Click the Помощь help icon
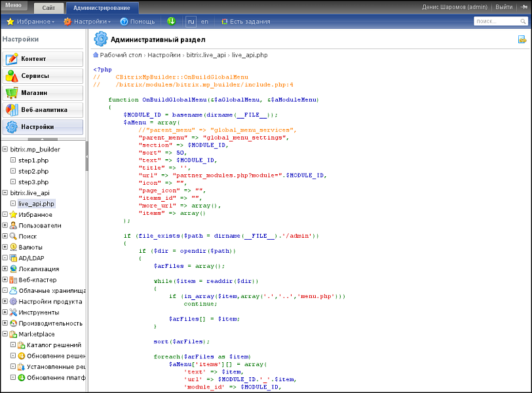The width and height of the screenshot is (532, 393). pos(124,22)
